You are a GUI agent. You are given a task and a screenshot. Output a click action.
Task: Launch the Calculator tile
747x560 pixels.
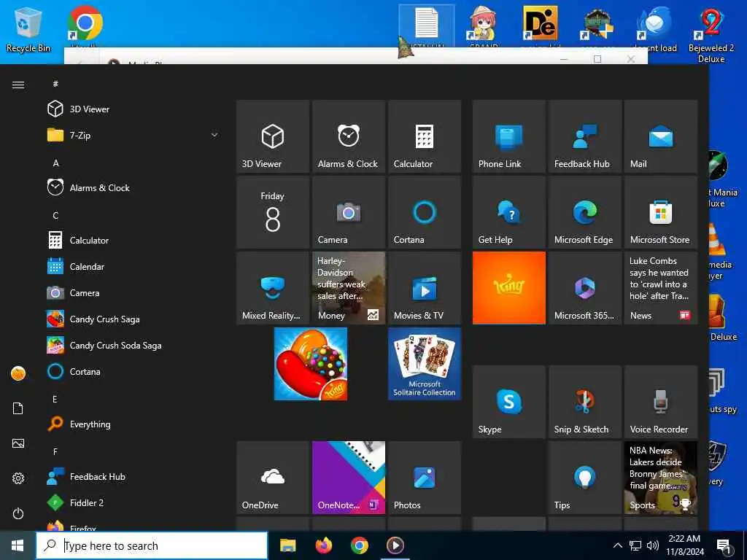tap(424, 136)
